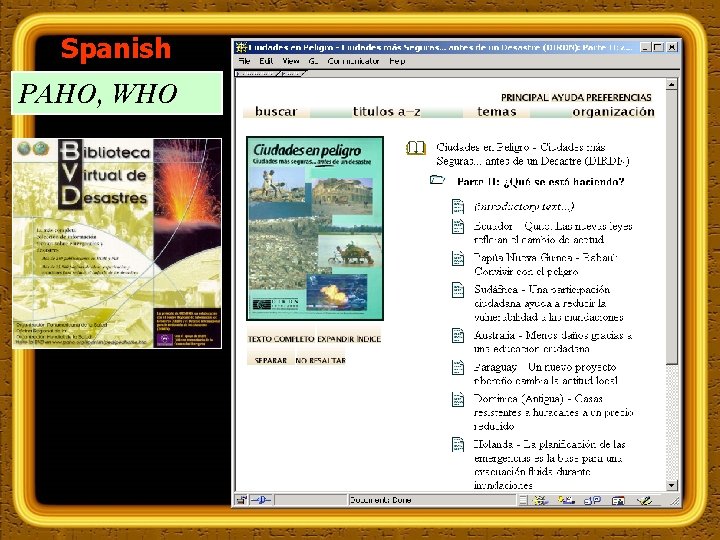The image size is (720, 540).
Task: Open the document icon for Australia entry
Action: [458, 336]
